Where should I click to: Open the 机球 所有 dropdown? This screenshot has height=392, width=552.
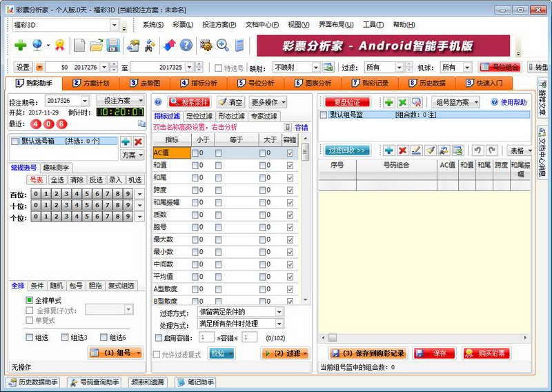click(x=467, y=67)
